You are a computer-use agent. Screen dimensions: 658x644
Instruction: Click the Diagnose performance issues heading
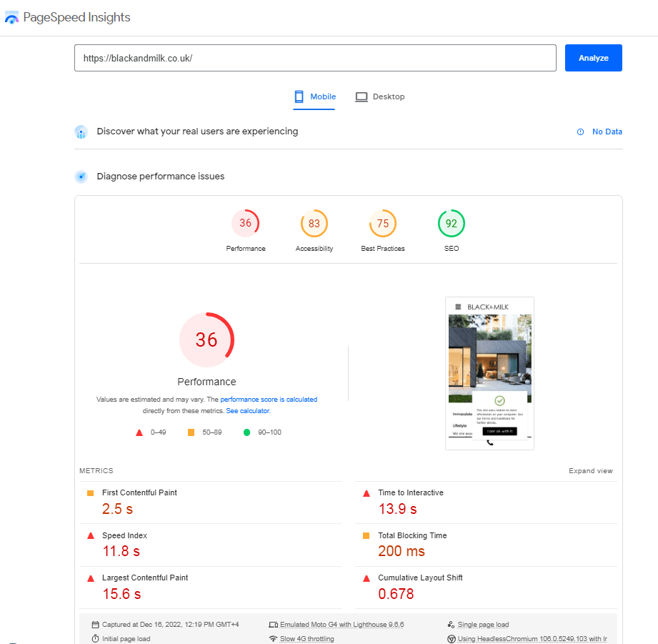click(160, 177)
